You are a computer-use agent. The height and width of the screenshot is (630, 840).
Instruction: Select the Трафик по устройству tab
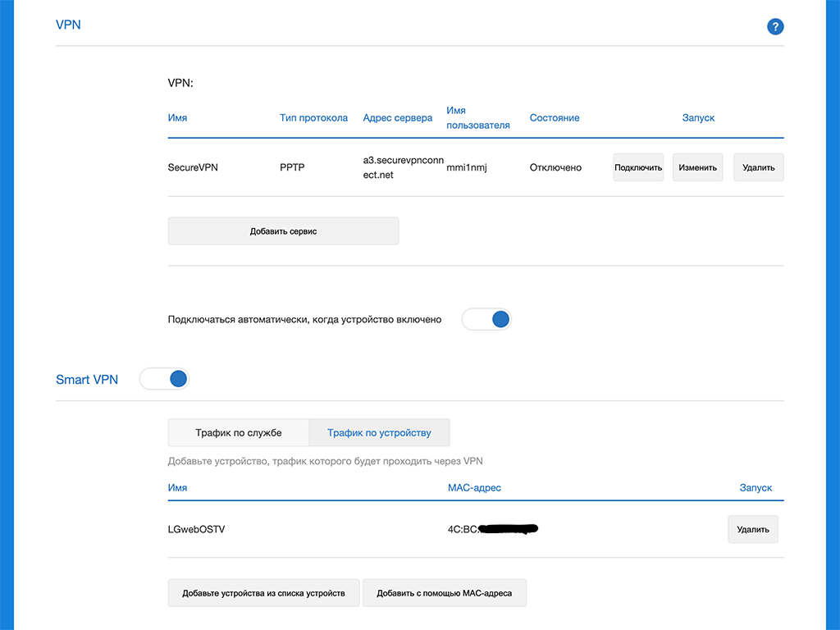(379, 432)
